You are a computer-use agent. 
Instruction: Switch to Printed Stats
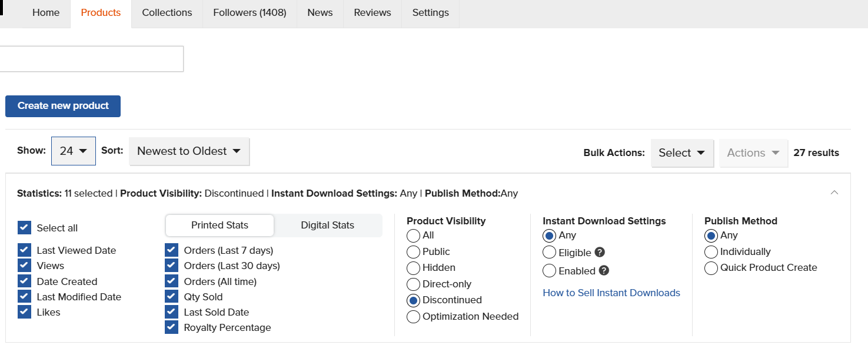pyautogui.click(x=220, y=226)
